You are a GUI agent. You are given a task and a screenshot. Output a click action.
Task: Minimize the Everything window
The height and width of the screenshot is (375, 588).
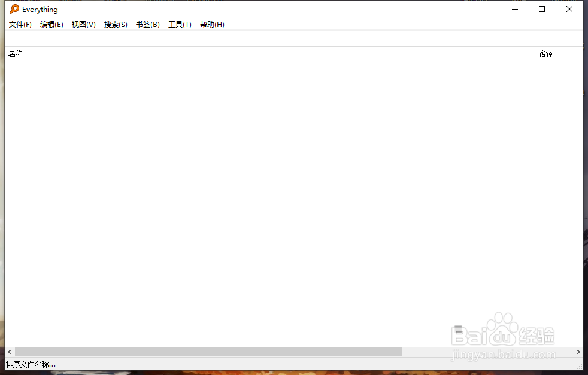[x=515, y=9]
